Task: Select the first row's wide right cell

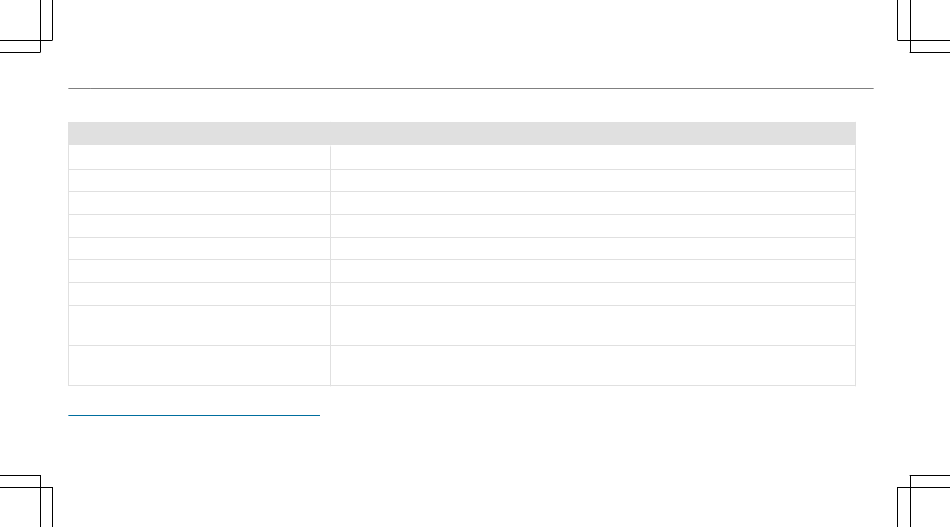Action: click(593, 157)
